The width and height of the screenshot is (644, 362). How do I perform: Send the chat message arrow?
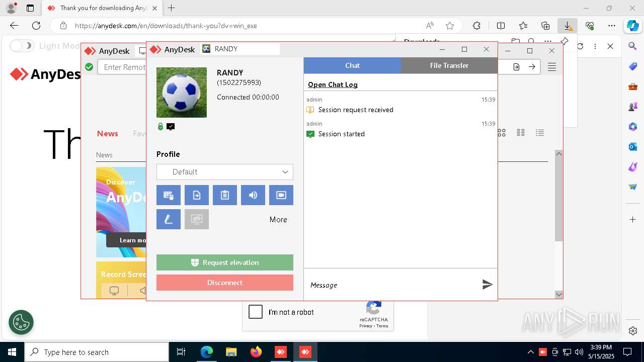[x=487, y=285]
